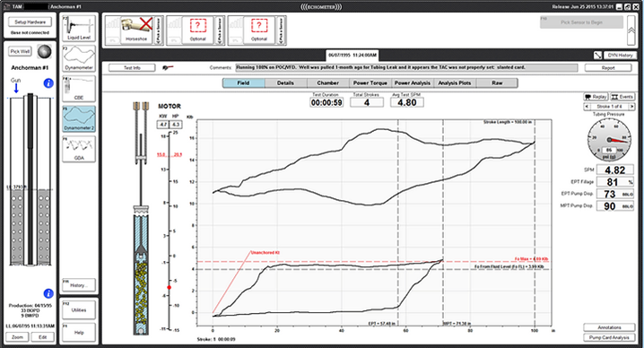The width and height of the screenshot is (644, 348).
Task: Open the Liquid Level module icon
Action: [79, 29]
